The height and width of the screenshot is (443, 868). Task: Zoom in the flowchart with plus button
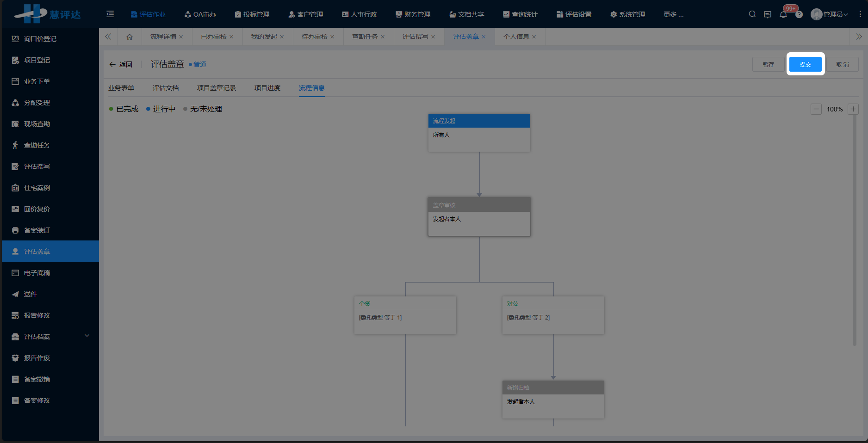coord(853,109)
